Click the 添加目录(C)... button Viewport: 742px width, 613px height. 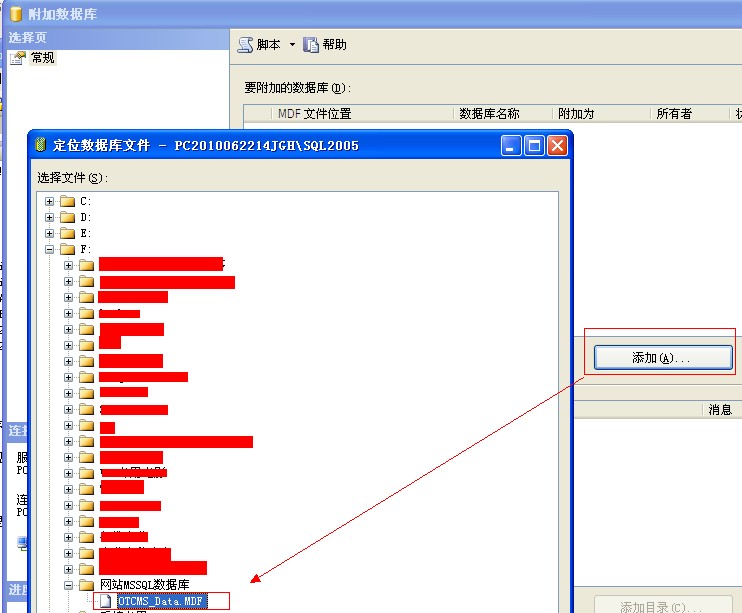663,606
